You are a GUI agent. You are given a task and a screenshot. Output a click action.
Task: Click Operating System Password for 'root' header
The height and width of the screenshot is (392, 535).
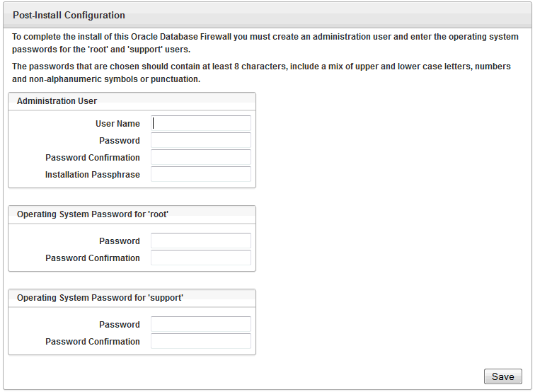click(x=93, y=214)
